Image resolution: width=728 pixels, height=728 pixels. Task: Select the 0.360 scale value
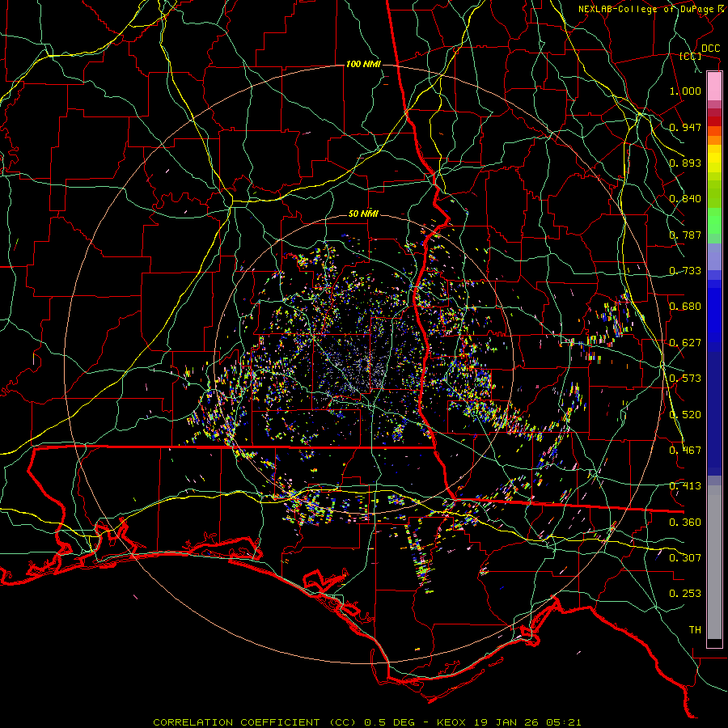(685, 523)
